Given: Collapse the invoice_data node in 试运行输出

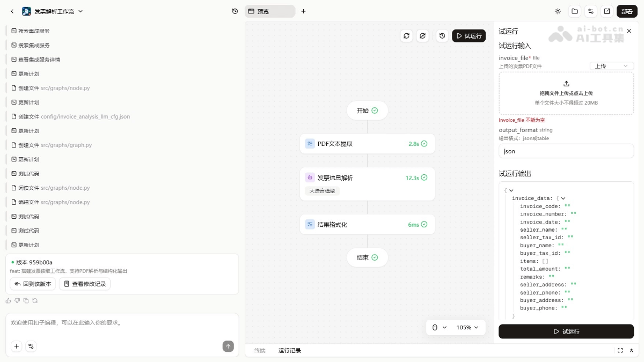Looking at the screenshot, I should (x=563, y=198).
